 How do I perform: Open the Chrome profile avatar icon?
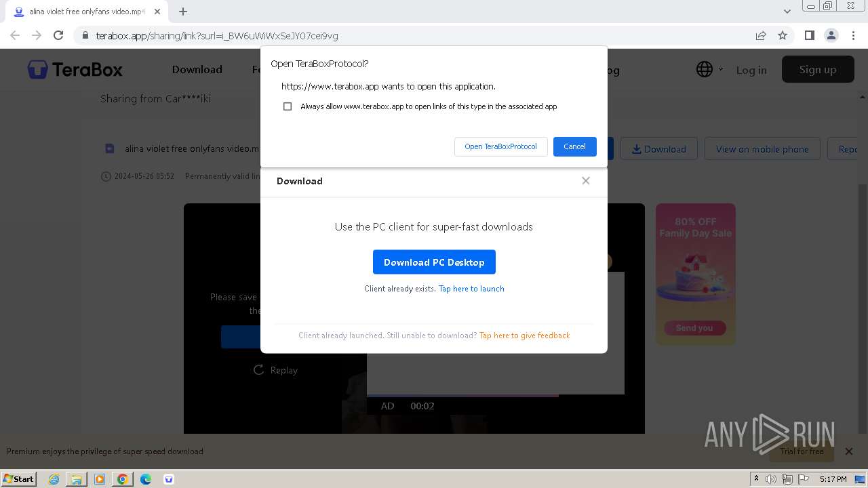(x=831, y=35)
